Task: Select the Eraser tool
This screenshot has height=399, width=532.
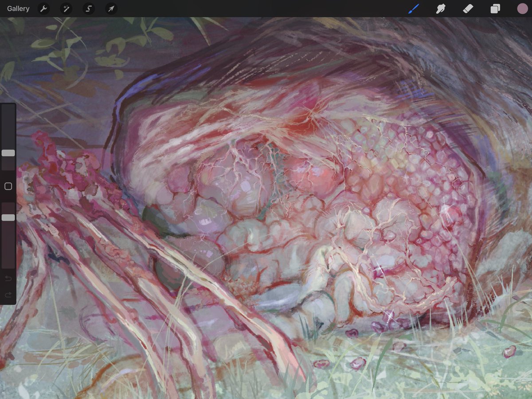Action: coord(468,8)
